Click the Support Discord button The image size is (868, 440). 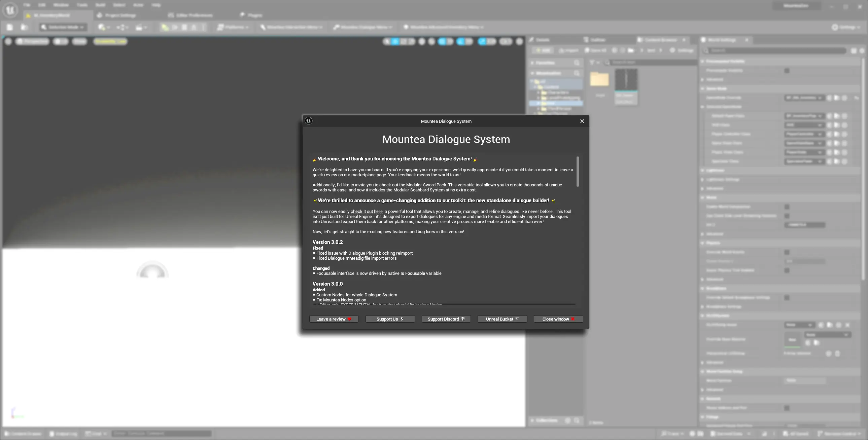point(446,319)
